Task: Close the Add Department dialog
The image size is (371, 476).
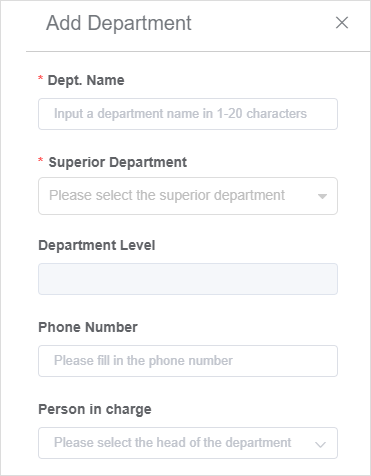Action: 342,23
